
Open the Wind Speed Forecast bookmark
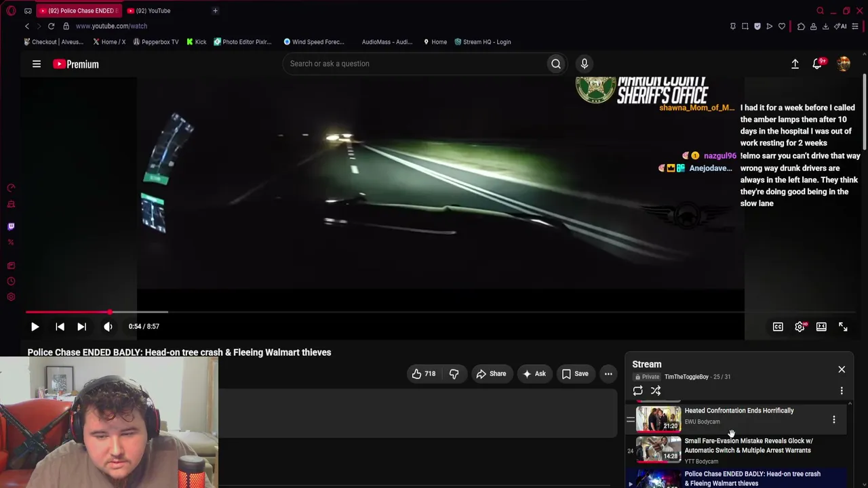click(x=314, y=42)
